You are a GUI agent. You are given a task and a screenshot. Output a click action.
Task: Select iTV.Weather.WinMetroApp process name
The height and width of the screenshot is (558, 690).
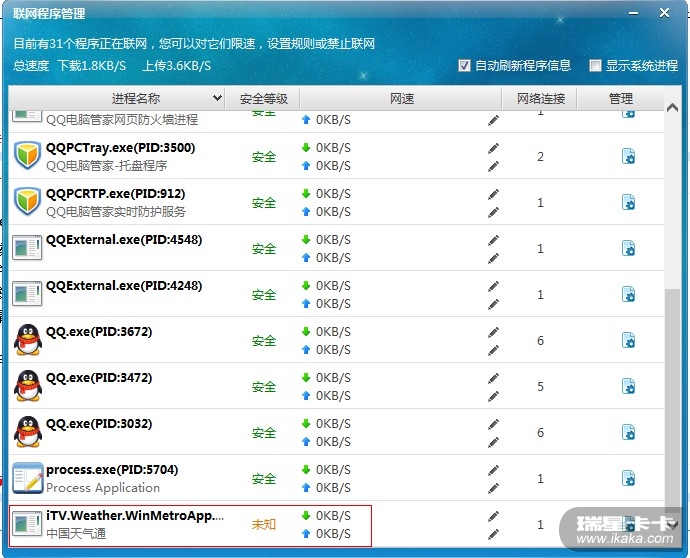(x=135, y=515)
